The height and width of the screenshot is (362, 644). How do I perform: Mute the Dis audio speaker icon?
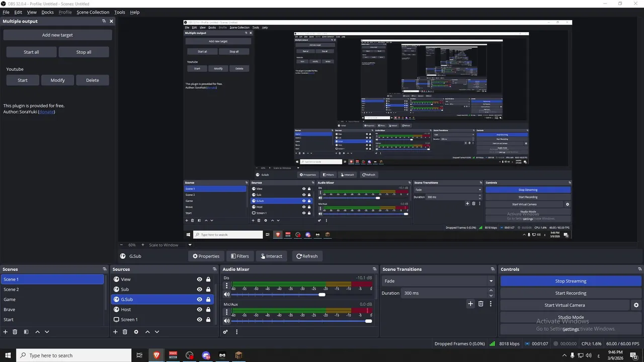pyautogui.click(x=226, y=295)
